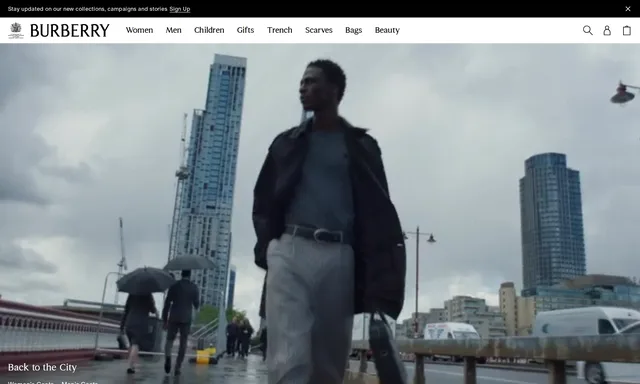This screenshot has height=384, width=640.
Task: Open the Scarves menu
Action: (319, 30)
